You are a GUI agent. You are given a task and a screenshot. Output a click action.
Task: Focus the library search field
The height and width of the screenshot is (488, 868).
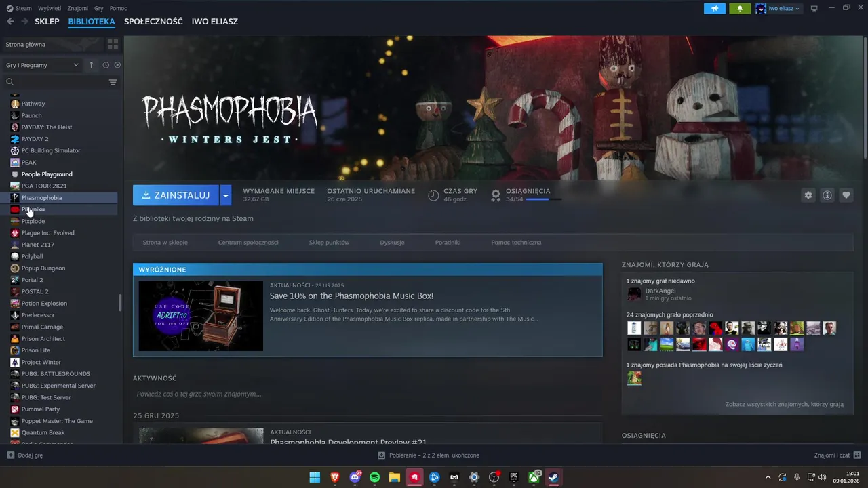click(58, 82)
